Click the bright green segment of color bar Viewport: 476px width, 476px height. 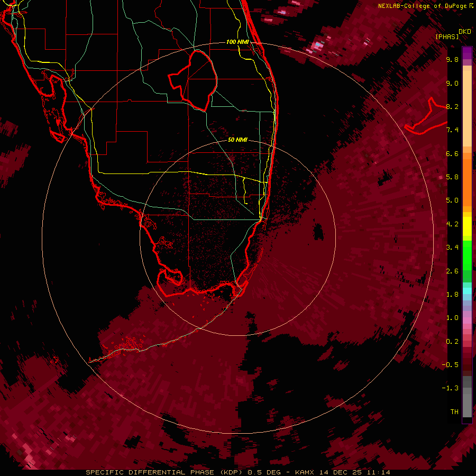pos(467,255)
